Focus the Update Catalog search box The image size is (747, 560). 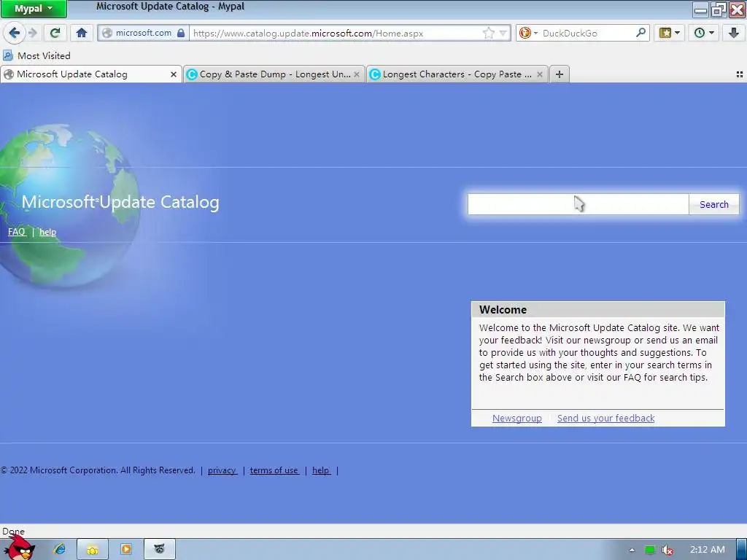pyautogui.click(x=578, y=204)
